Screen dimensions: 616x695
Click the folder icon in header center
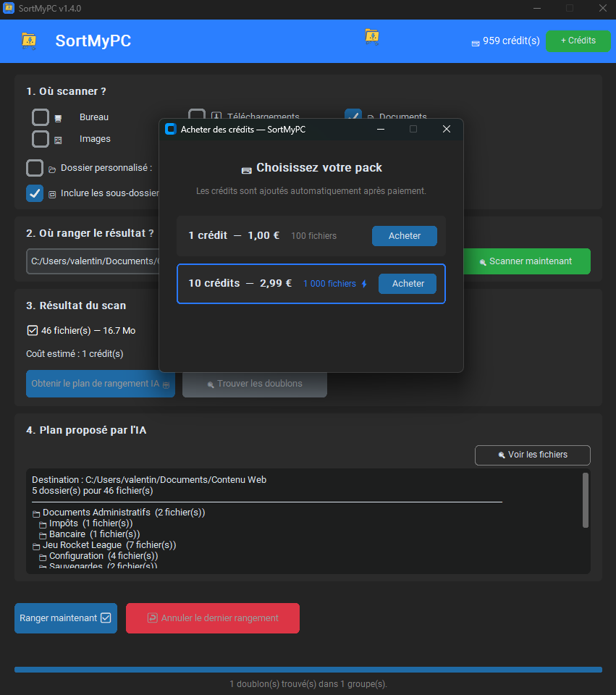(372, 36)
